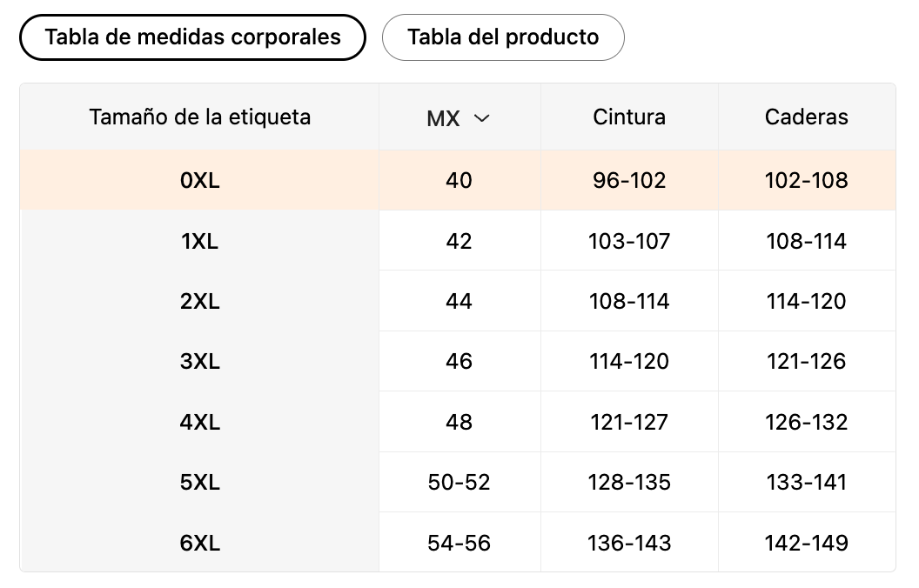Switch to Tabla del producto tab
The width and height of the screenshot is (919, 588).
point(503,37)
